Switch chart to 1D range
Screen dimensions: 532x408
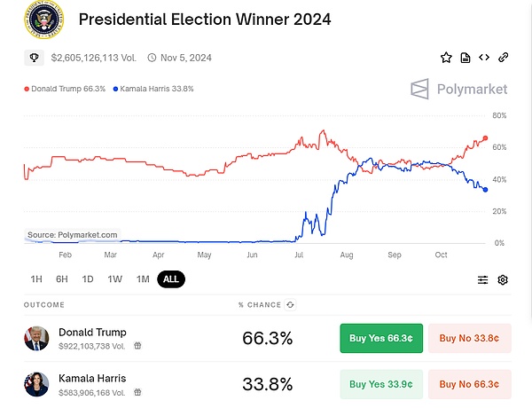click(x=88, y=279)
